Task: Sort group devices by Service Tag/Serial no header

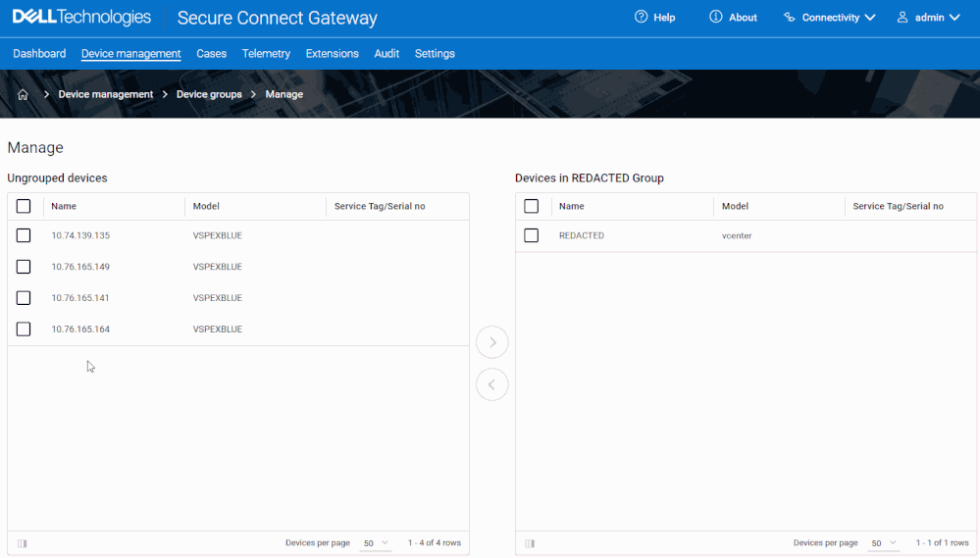Action: tap(899, 206)
